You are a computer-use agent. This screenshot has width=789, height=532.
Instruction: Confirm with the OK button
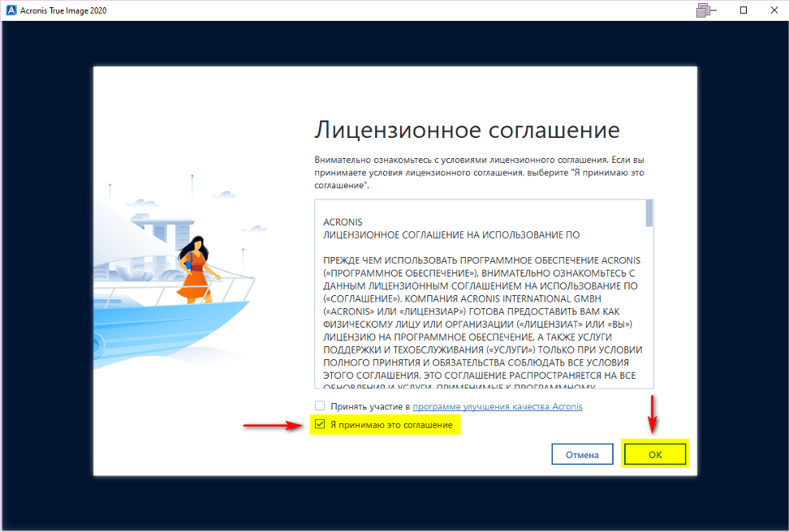(654, 454)
